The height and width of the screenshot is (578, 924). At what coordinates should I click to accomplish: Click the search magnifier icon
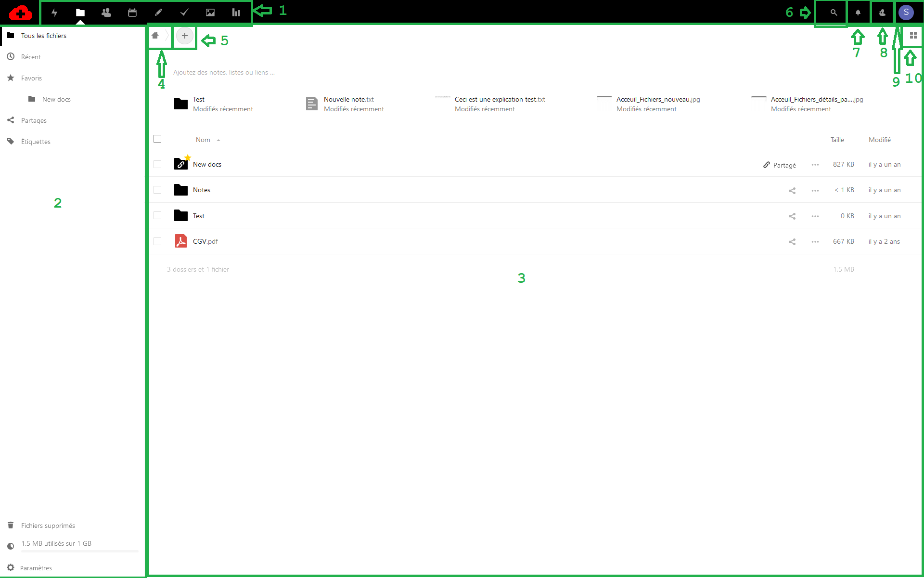[834, 13]
